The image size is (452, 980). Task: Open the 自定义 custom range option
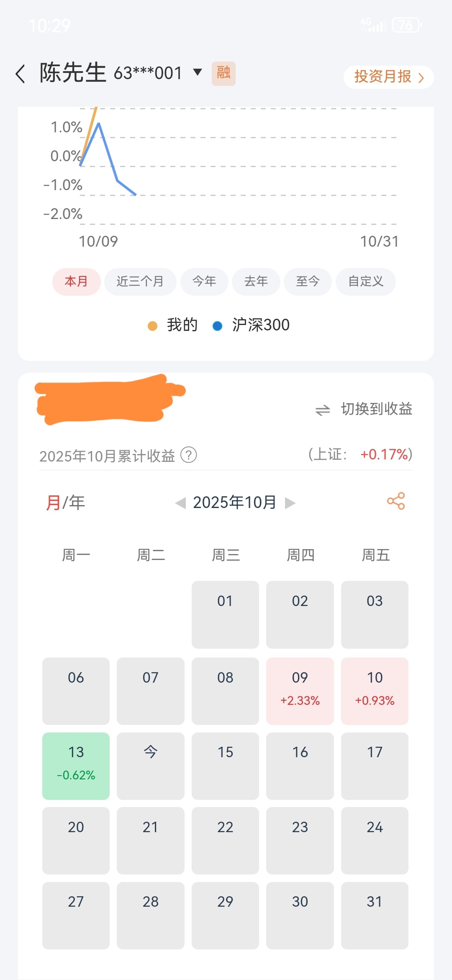tap(366, 281)
